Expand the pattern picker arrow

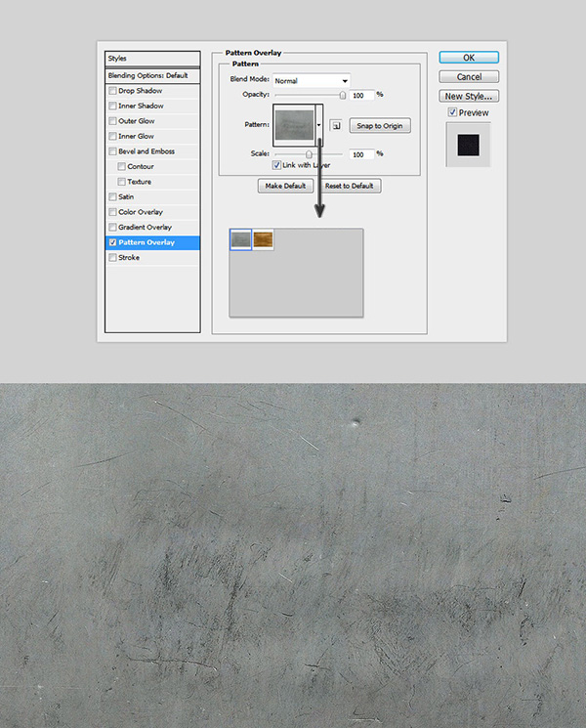[x=318, y=125]
